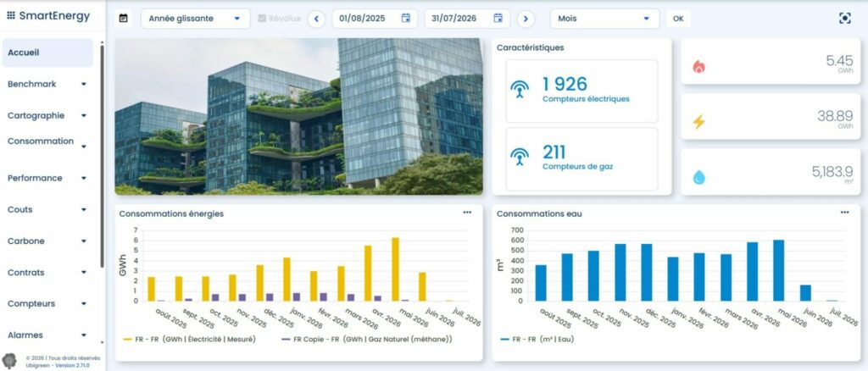
Task: Open the date picker for 31/07/2026
Action: [x=498, y=19]
